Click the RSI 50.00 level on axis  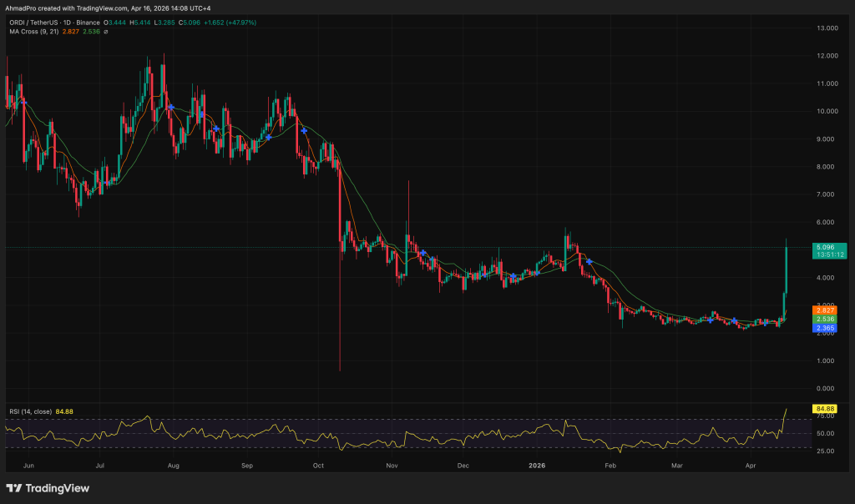point(826,433)
